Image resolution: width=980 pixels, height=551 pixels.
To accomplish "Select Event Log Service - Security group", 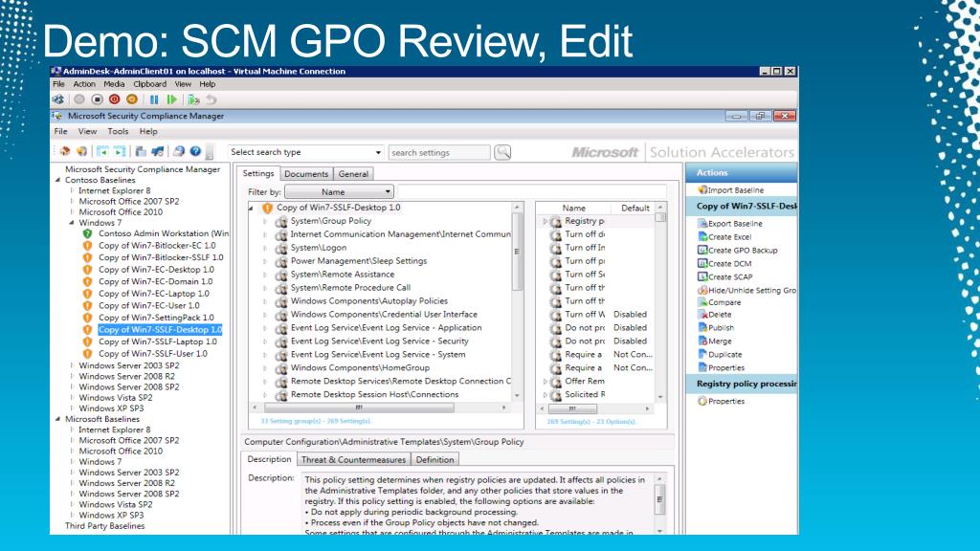I will [379, 342].
